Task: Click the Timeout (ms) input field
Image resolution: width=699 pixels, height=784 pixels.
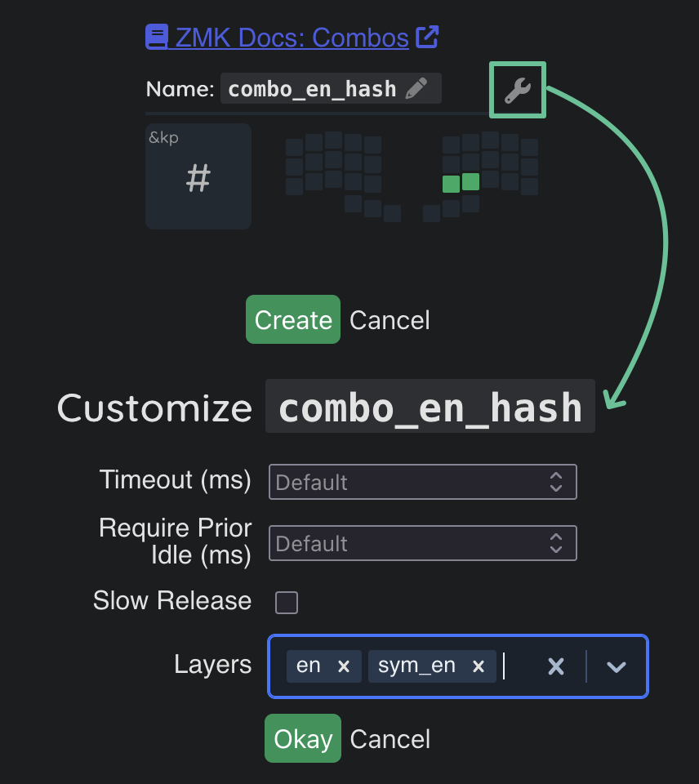Action: pyautogui.click(x=408, y=482)
